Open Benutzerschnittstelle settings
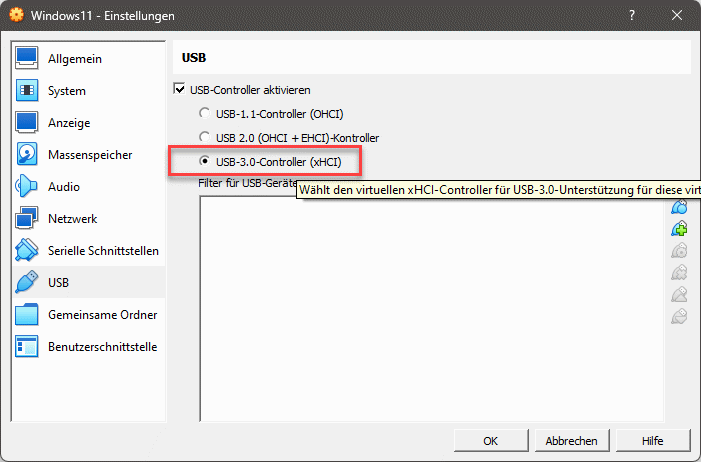 click(x=89, y=347)
